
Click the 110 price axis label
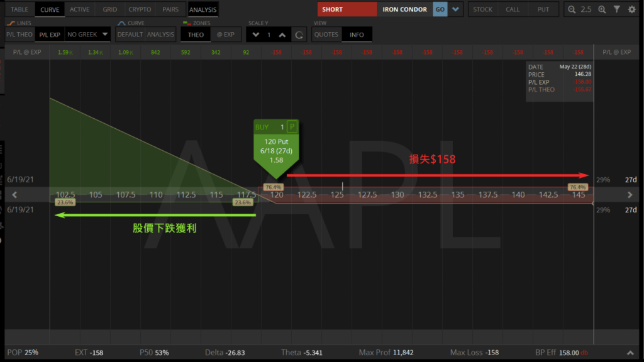[x=156, y=195]
